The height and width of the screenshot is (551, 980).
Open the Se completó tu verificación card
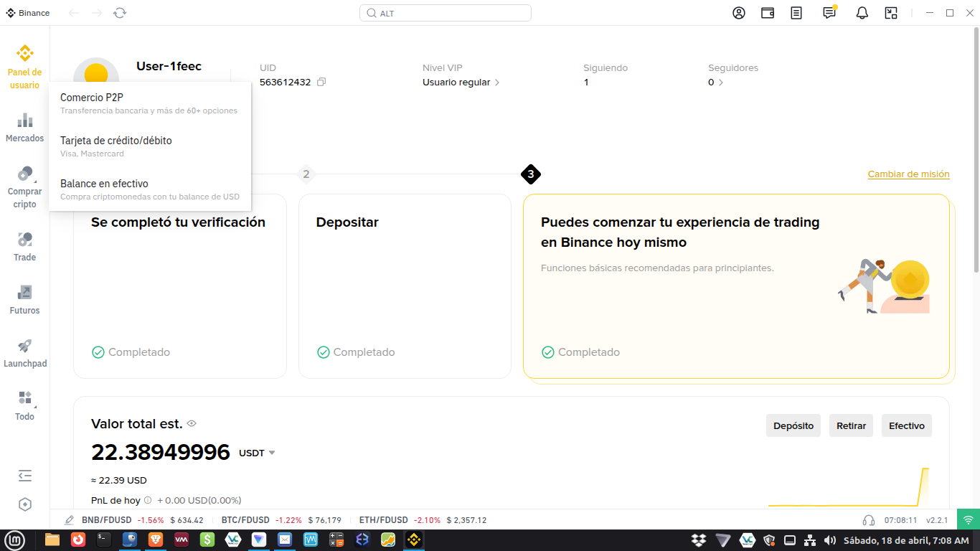[x=180, y=286]
